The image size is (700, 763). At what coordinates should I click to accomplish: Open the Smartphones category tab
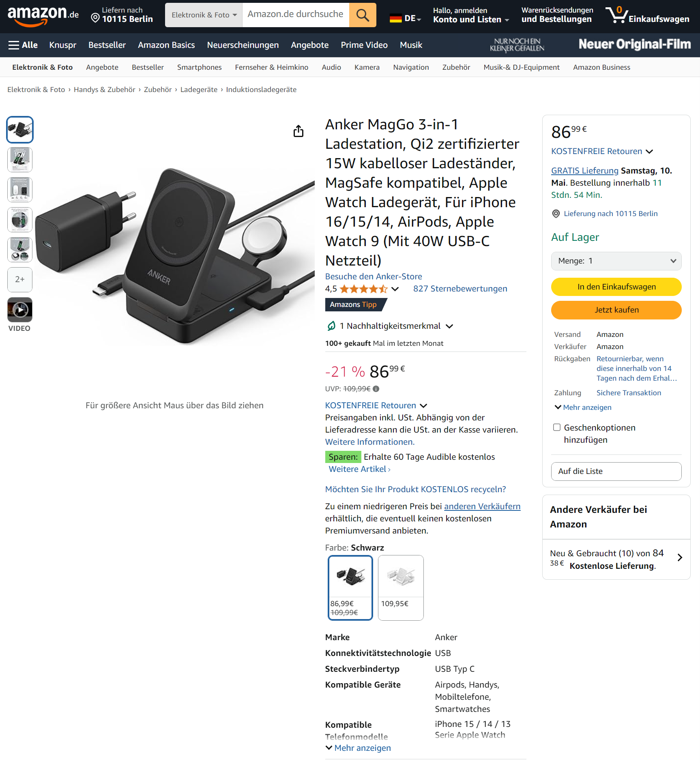tap(199, 67)
